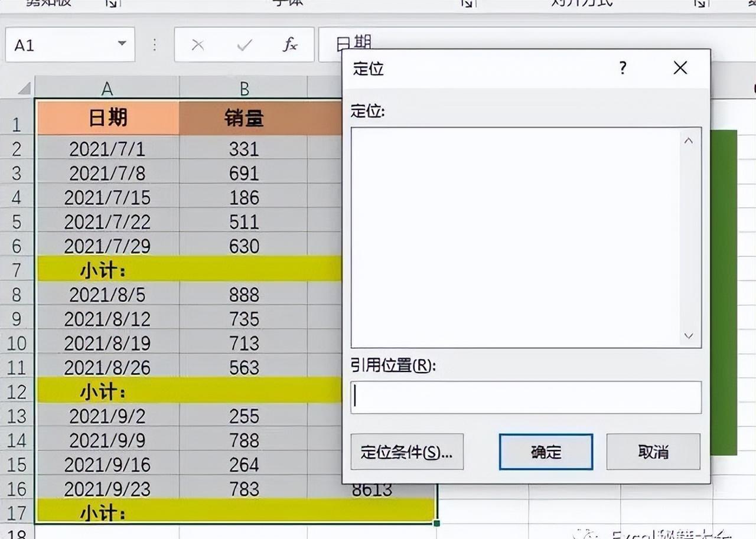
Task: Select the 小计: cell in row 7
Action: [x=107, y=270]
